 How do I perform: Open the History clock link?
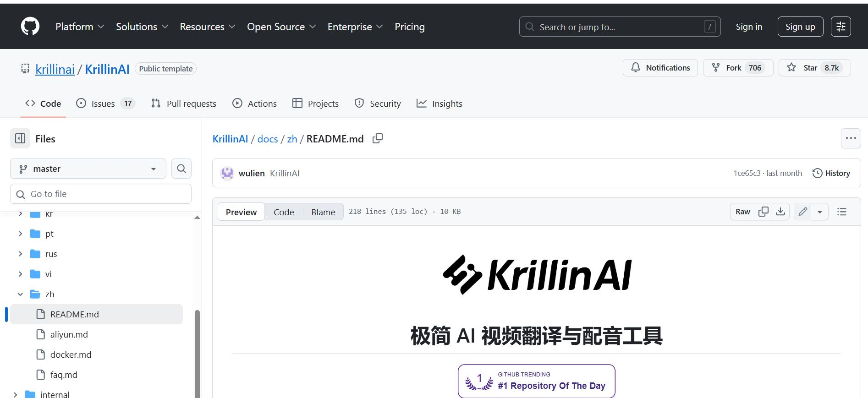pyautogui.click(x=831, y=173)
